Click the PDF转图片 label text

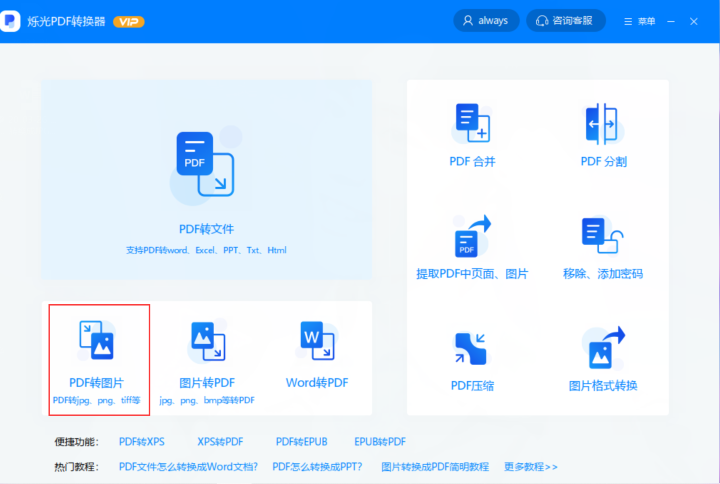[96, 383]
